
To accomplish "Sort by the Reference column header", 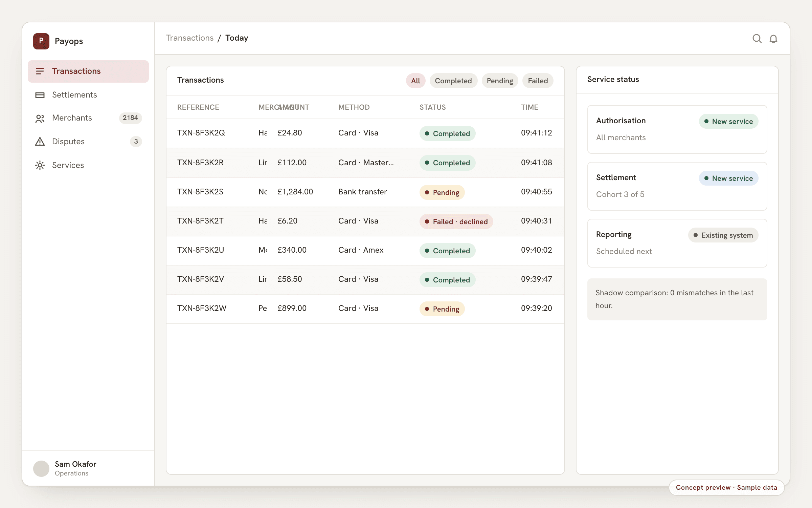I will pos(198,107).
